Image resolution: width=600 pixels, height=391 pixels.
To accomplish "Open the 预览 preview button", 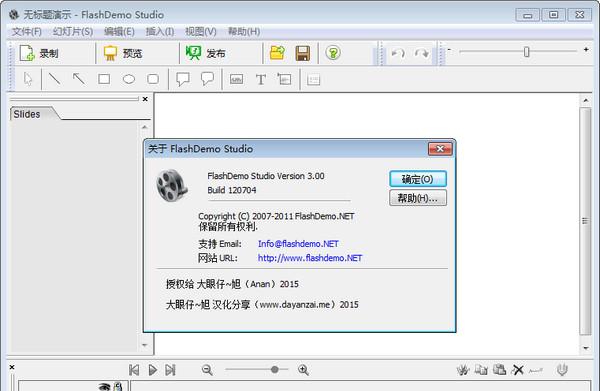I will [x=123, y=53].
